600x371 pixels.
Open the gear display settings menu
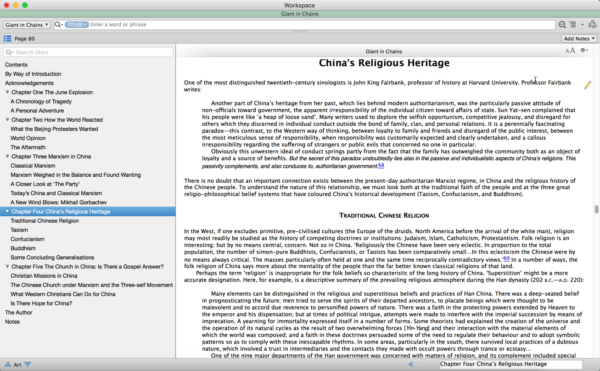click(584, 50)
